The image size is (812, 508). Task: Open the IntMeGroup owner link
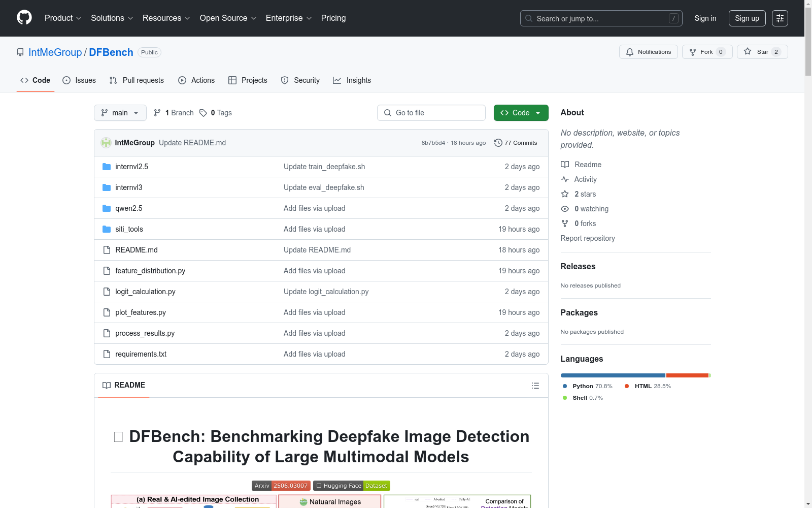point(55,52)
